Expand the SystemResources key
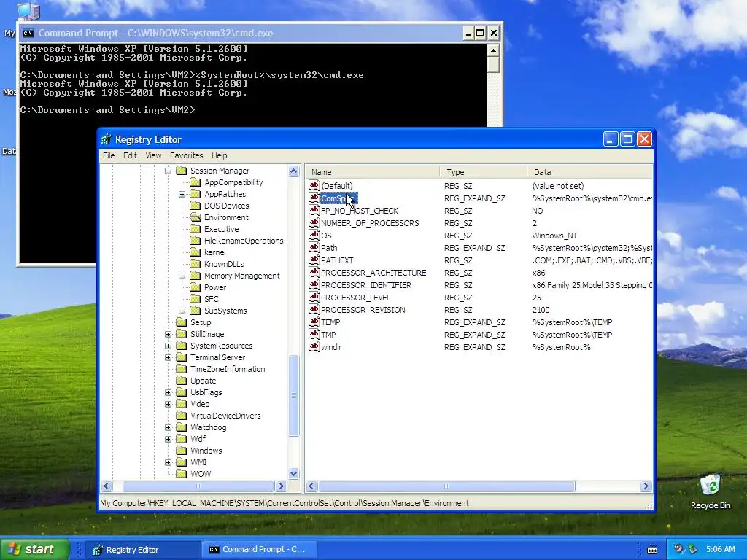 tap(169, 346)
